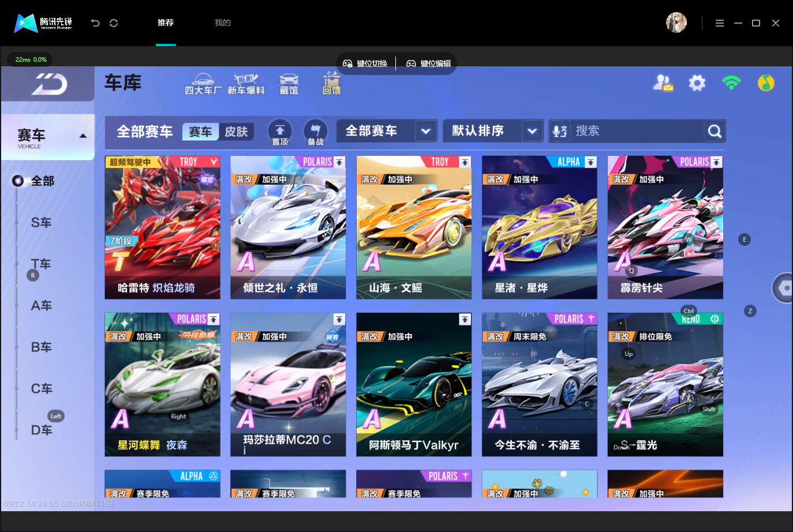
Task: Open the user avatar profile
Action: [676, 23]
